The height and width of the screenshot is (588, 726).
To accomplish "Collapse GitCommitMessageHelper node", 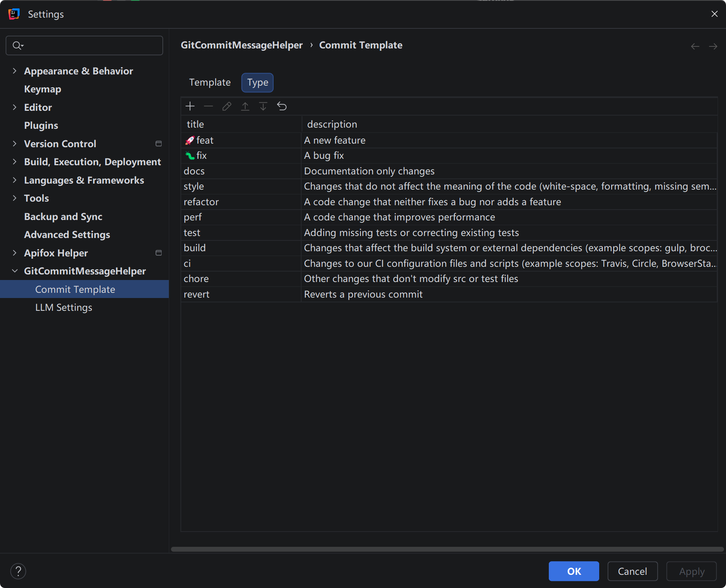I will [x=15, y=271].
